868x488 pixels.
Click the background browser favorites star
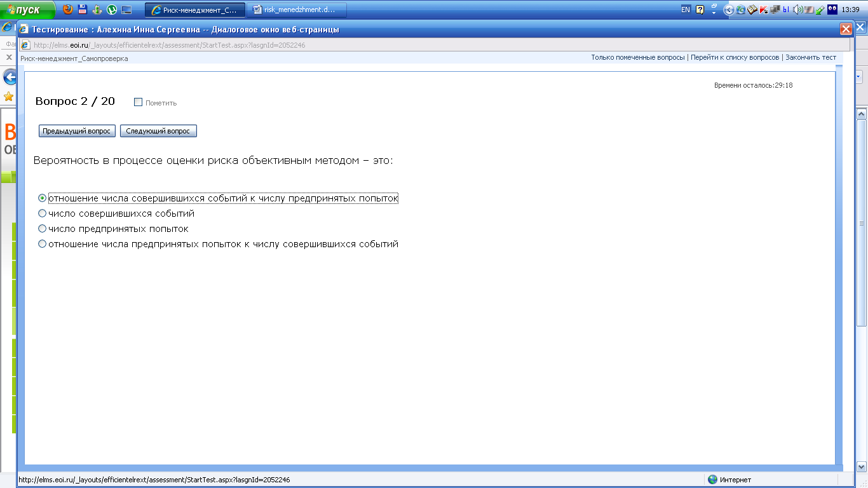[9, 97]
